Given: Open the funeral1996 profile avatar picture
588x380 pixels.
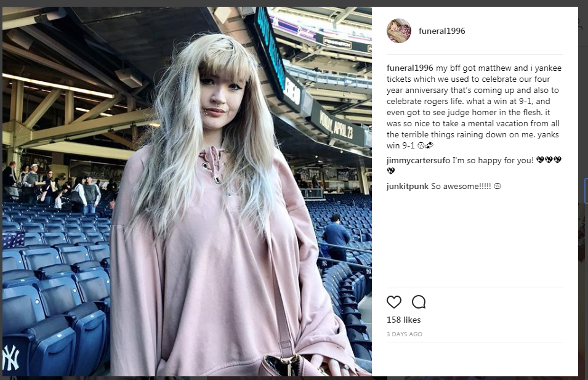Looking at the screenshot, I should point(399,31).
